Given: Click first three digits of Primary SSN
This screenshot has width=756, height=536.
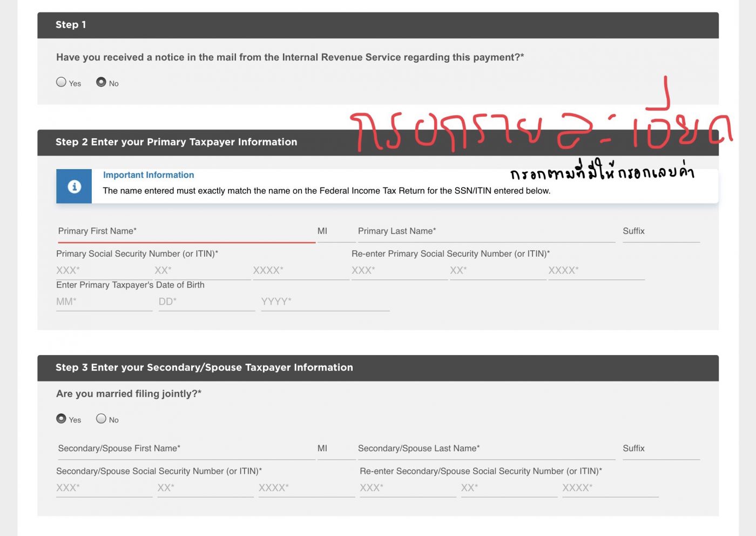Looking at the screenshot, I should tap(104, 270).
